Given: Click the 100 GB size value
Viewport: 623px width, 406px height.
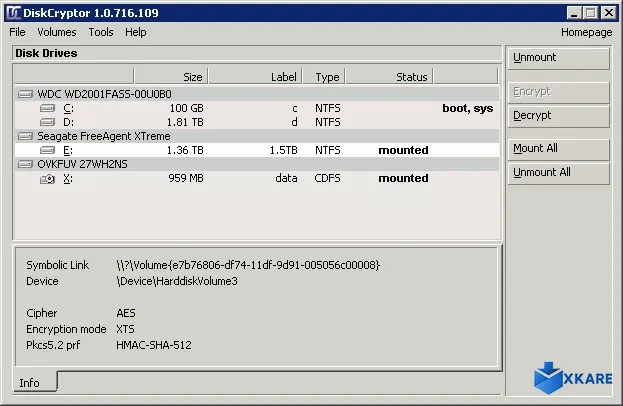Looking at the screenshot, I should point(186,108).
